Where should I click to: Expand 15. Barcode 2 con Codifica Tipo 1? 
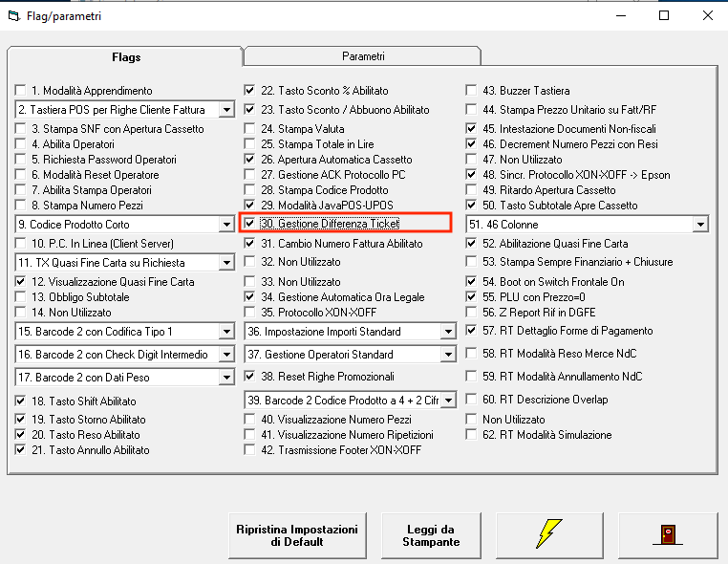point(226,332)
